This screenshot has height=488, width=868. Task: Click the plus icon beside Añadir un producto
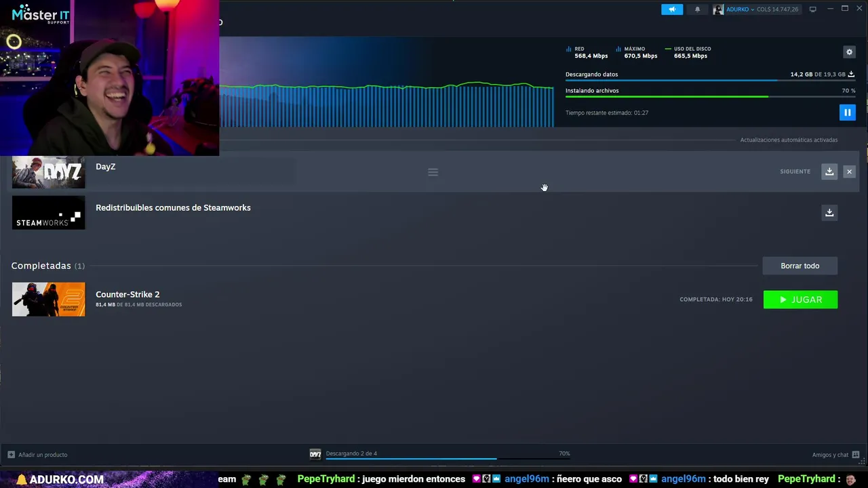pos(11,455)
